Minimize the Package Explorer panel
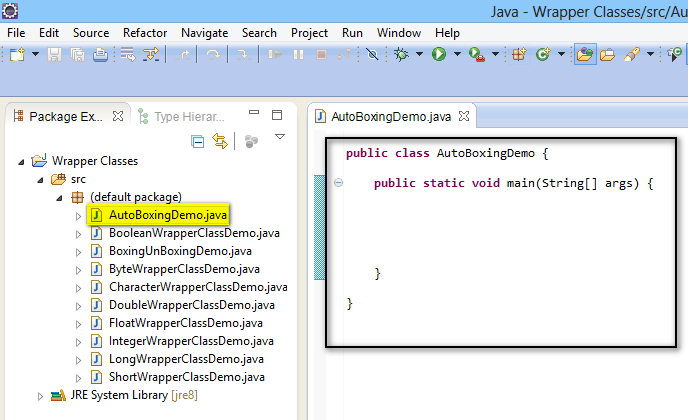The height and width of the screenshot is (420, 688). (254, 112)
